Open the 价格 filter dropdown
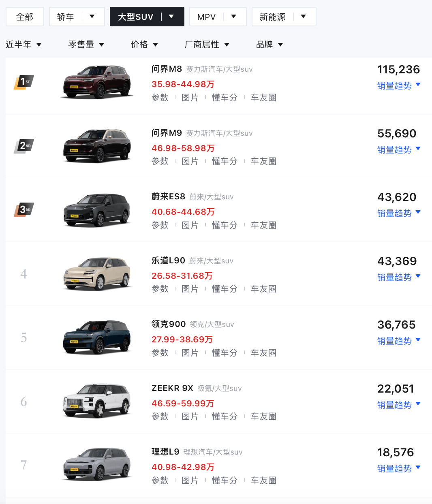 pos(144,45)
